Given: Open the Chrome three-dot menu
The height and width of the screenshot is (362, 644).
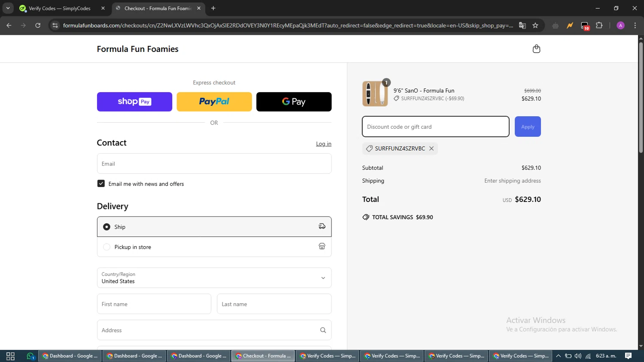Looking at the screenshot, I should 635,25.
